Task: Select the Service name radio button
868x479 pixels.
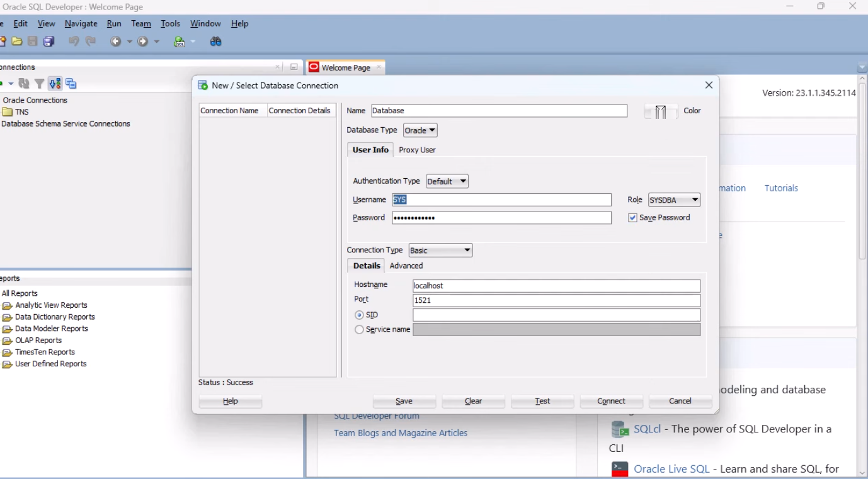Action: click(x=359, y=329)
